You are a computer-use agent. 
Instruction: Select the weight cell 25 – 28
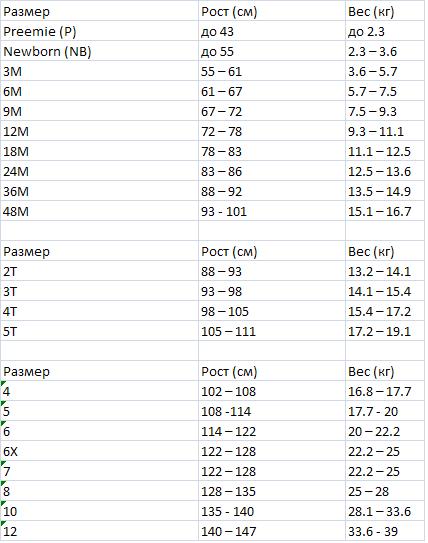385,491
